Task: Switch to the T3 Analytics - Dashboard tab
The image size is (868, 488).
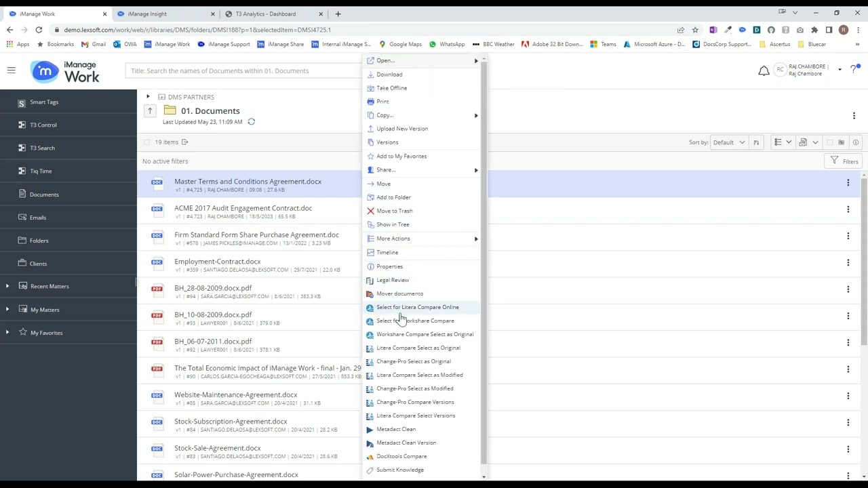Action: (x=271, y=14)
